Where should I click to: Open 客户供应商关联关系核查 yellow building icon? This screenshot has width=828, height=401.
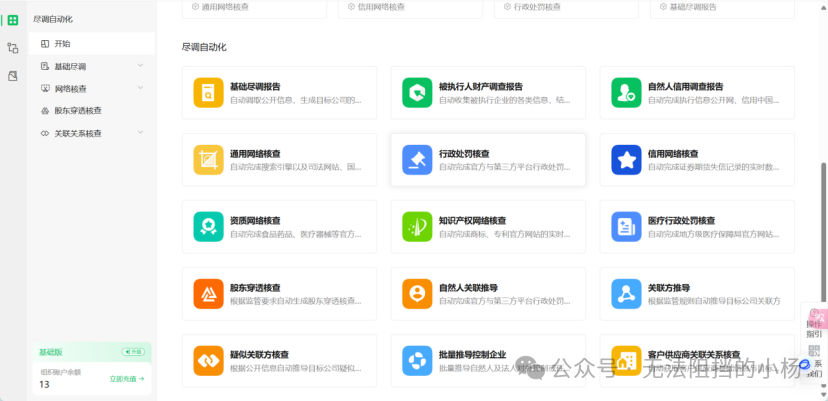tap(626, 360)
